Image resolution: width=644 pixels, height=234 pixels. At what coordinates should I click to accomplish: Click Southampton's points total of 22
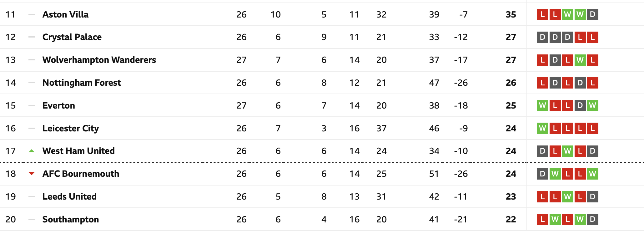click(x=511, y=219)
